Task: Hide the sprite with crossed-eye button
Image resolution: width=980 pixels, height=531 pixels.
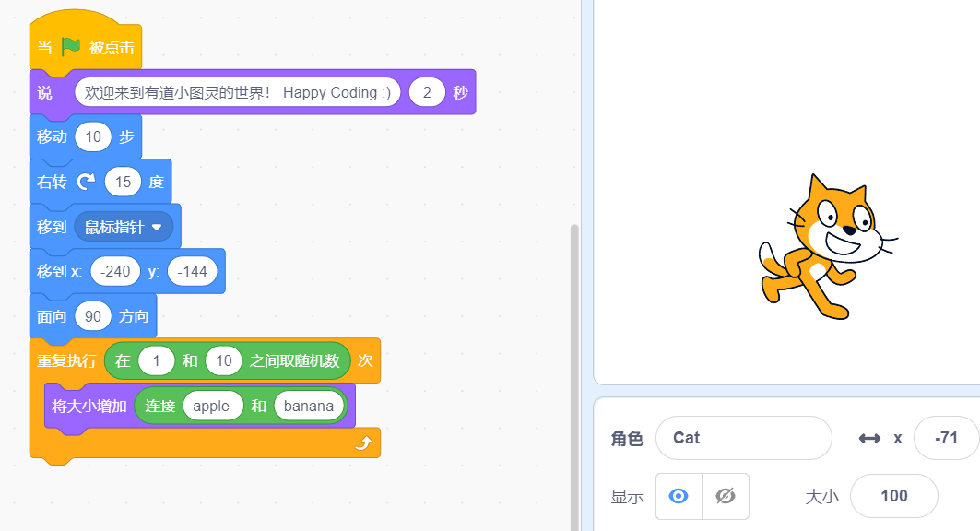Action: click(726, 496)
